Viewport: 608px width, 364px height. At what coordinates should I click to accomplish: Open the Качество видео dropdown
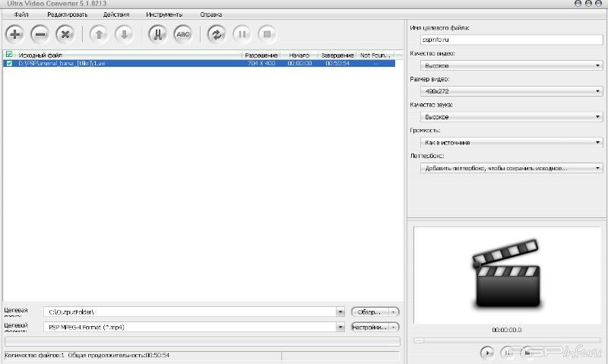[x=511, y=66]
